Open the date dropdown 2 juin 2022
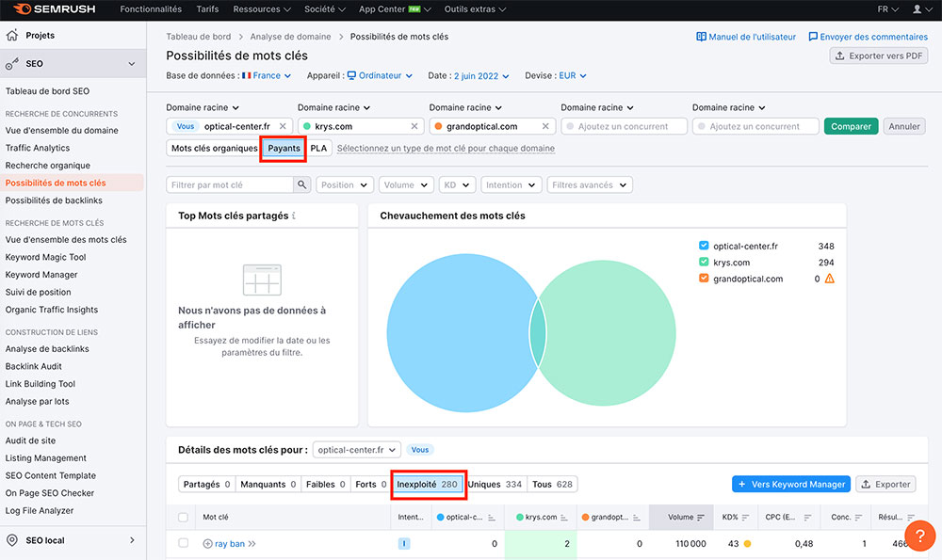 481,76
